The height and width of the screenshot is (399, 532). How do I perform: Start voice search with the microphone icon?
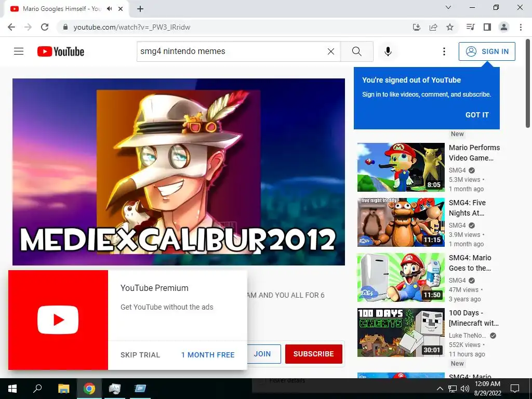[388, 51]
